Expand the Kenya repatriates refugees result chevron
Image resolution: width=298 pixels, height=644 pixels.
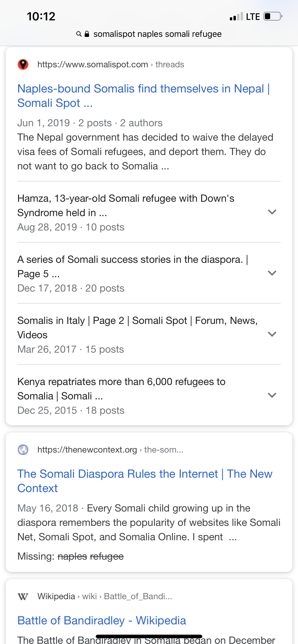click(x=272, y=395)
